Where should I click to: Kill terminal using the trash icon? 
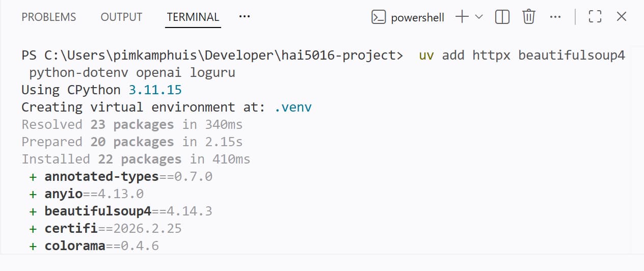(x=529, y=17)
